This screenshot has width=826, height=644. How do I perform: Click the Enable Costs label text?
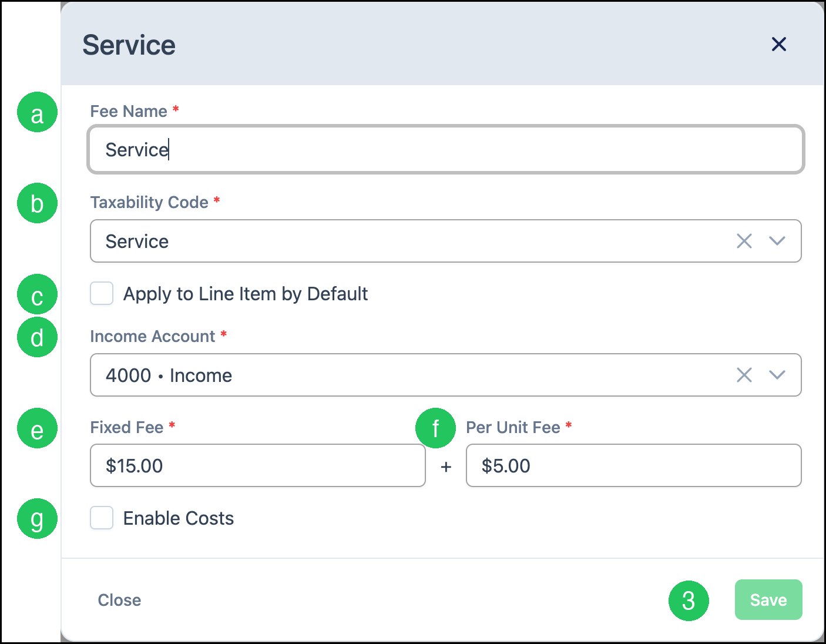click(179, 518)
